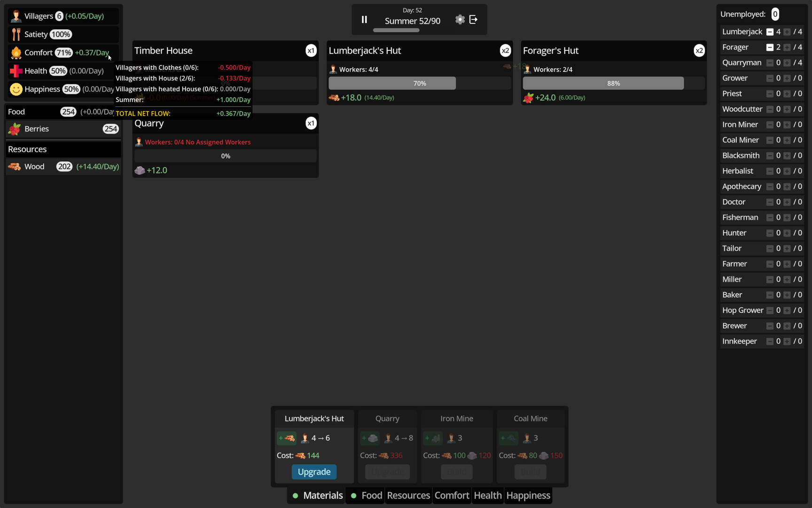Click the Happiness smiley icon

16,89
